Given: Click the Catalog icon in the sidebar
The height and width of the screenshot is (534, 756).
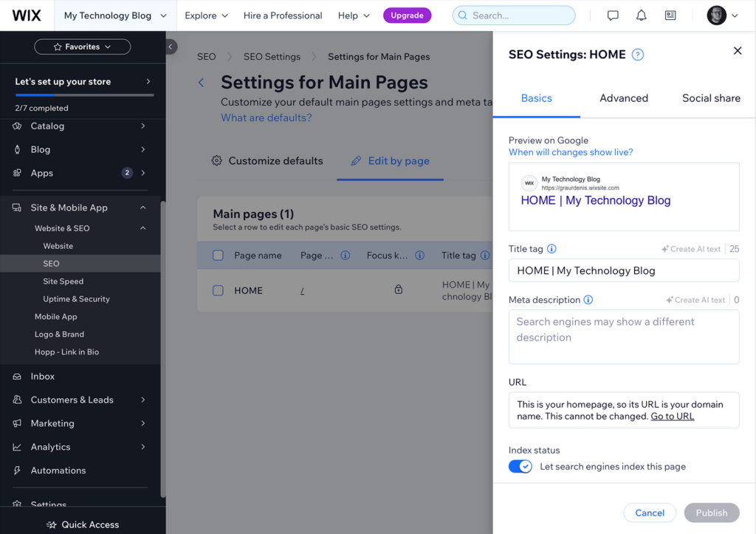Looking at the screenshot, I should coord(17,126).
